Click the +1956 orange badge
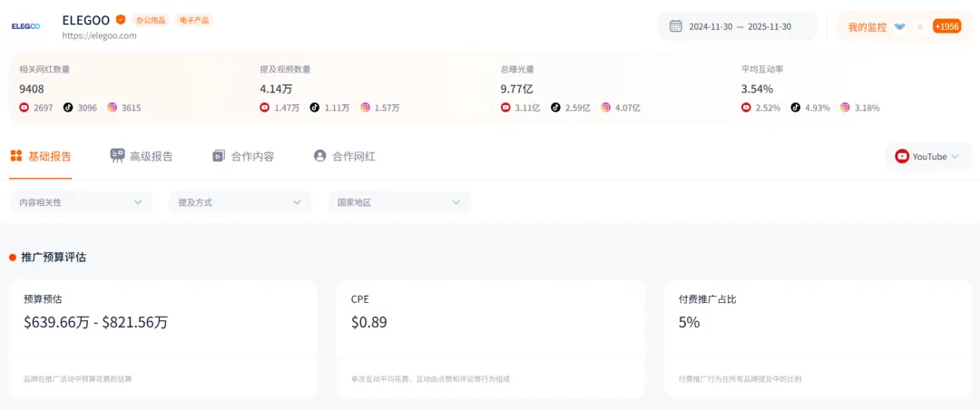This screenshot has width=980, height=410. [946, 26]
